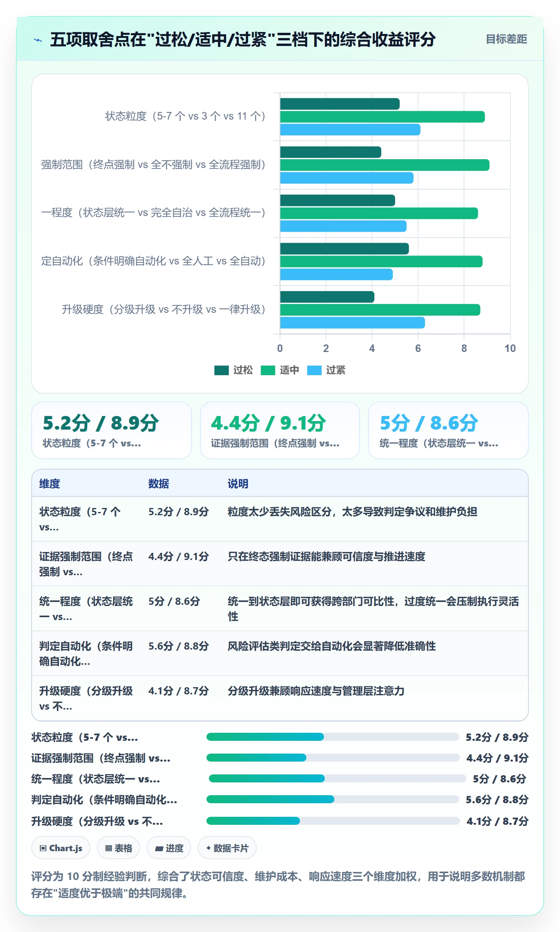Click the 目标差距 label in the header

coord(506,39)
